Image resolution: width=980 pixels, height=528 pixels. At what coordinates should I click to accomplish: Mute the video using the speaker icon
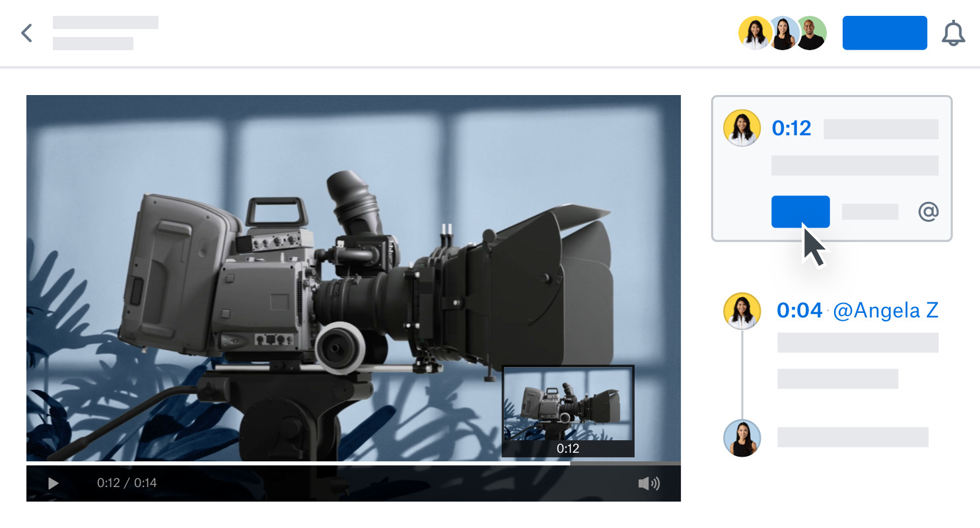click(648, 484)
